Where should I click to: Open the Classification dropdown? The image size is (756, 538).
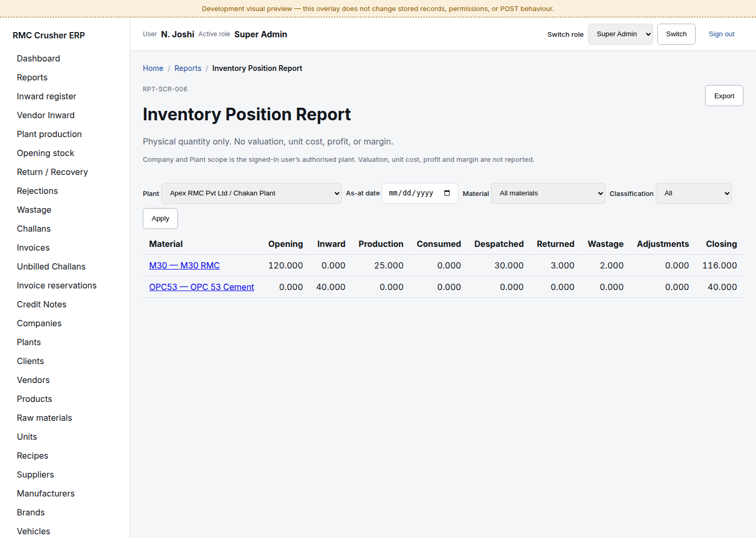click(694, 193)
